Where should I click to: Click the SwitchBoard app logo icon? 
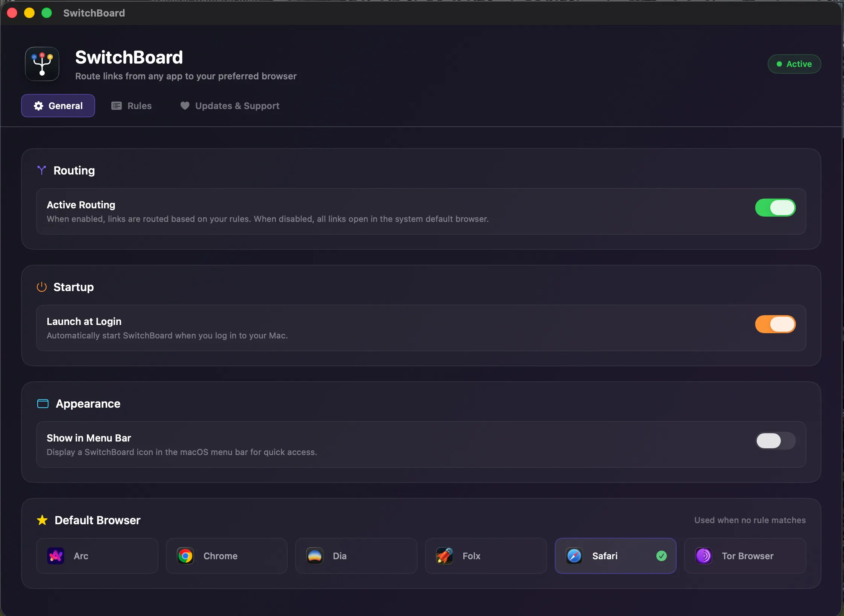click(42, 64)
